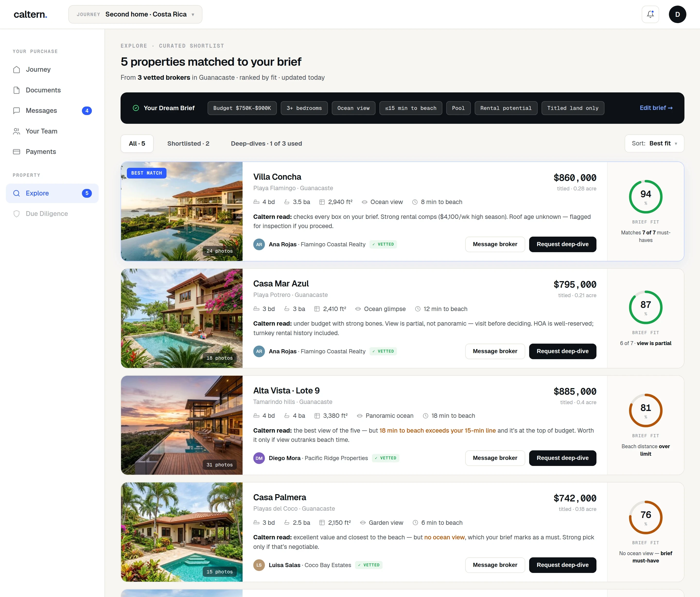The width and height of the screenshot is (700, 597).
Task: Click the green check icon beside Your Dream Brief
Action: click(136, 108)
